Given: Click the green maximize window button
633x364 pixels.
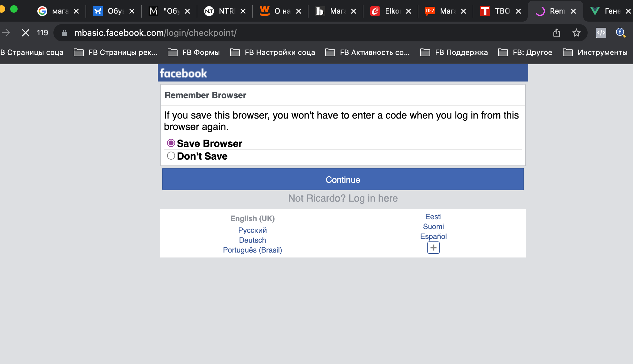Looking at the screenshot, I should pos(14,9).
